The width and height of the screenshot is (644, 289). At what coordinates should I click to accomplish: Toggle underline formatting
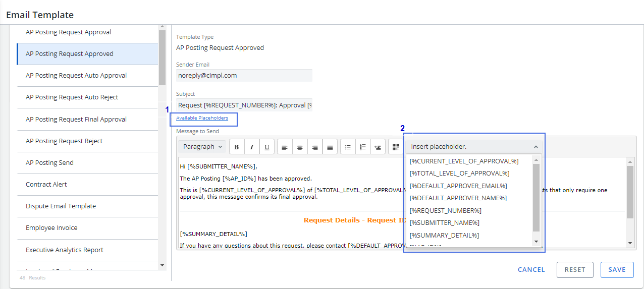tap(266, 147)
